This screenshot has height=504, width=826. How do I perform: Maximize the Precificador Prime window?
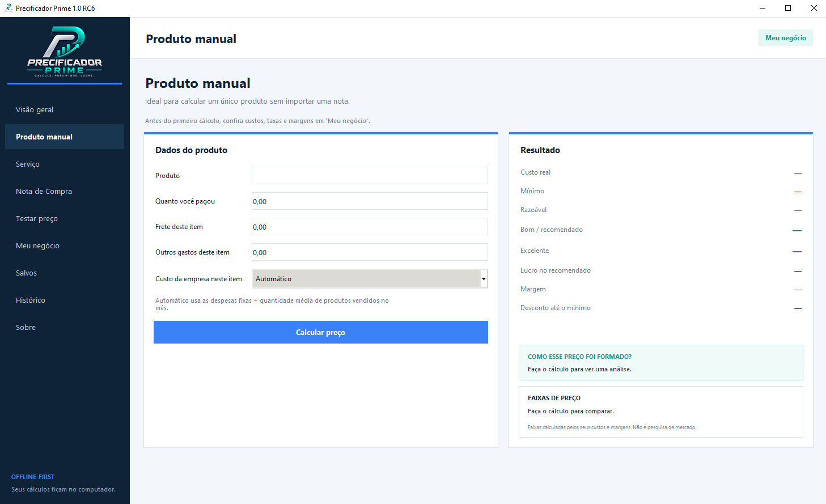tap(788, 8)
